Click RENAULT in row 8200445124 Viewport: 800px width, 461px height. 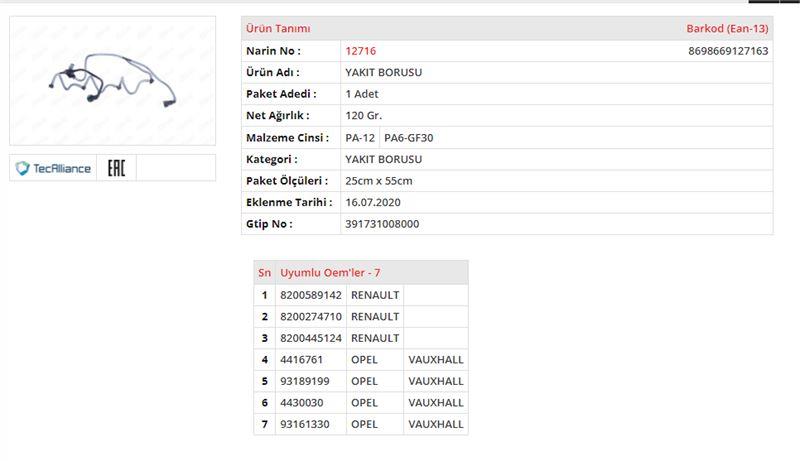pos(375,338)
